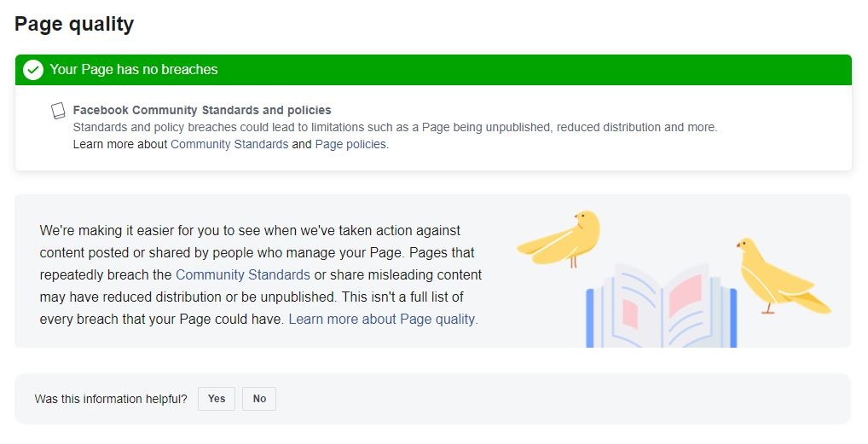Click the white checkmark icon in the green banner
Image resolution: width=868 pixels, height=444 pixels.
pyautogui.click(x=33, y=70)
